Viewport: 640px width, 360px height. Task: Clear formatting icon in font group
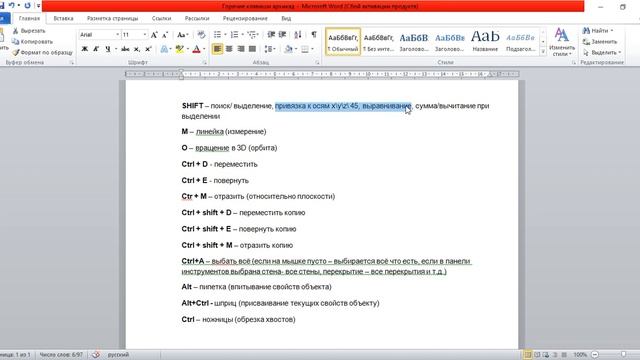(201, 35)
